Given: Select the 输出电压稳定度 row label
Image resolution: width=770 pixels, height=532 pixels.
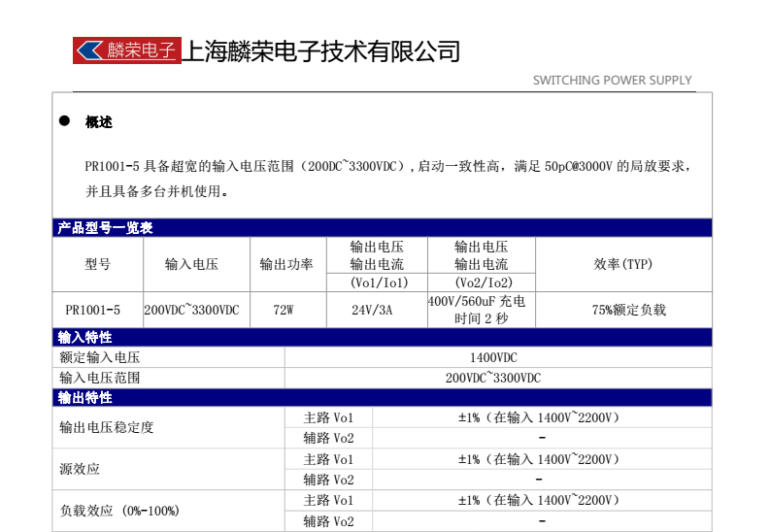Looking at the screenshot, I should click(107, 427).
